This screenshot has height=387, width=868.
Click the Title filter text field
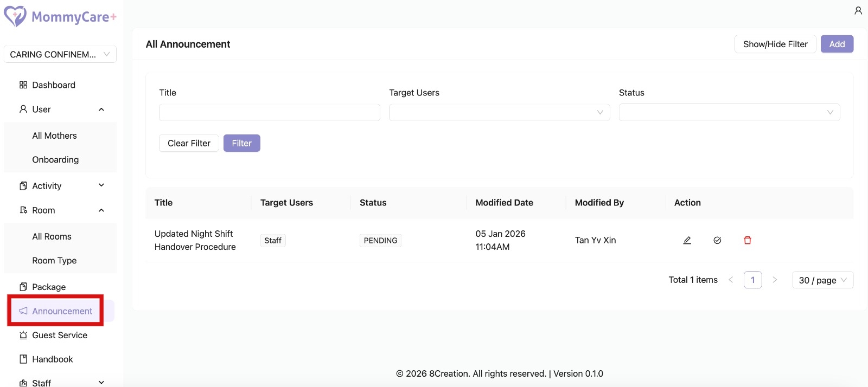[x=269, y=112]
